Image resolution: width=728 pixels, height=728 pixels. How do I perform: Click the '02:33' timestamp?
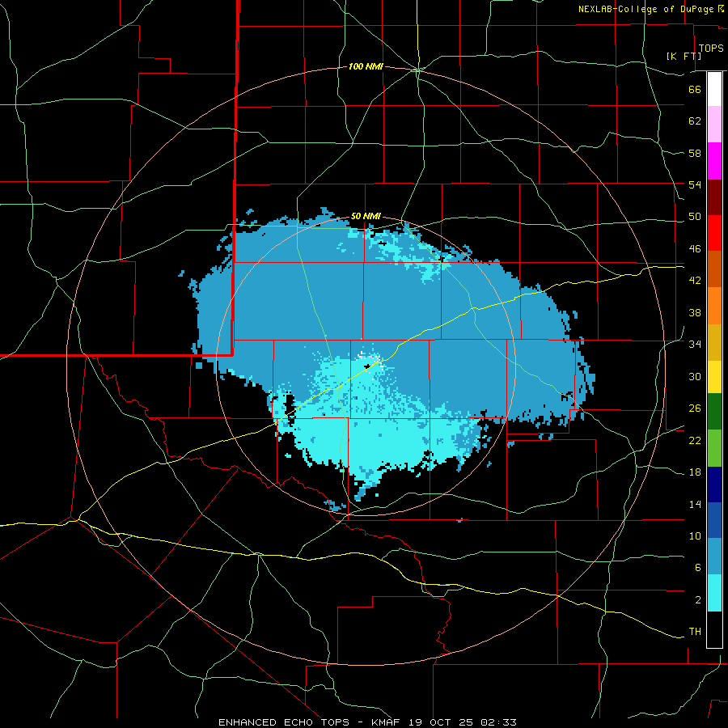pos(498,722)
